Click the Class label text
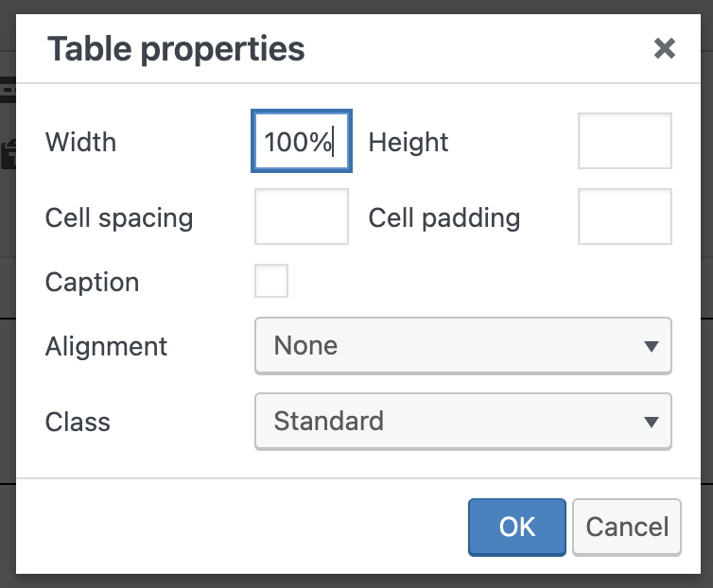Viewport: 713px width, 588px height. pos(78,422)
